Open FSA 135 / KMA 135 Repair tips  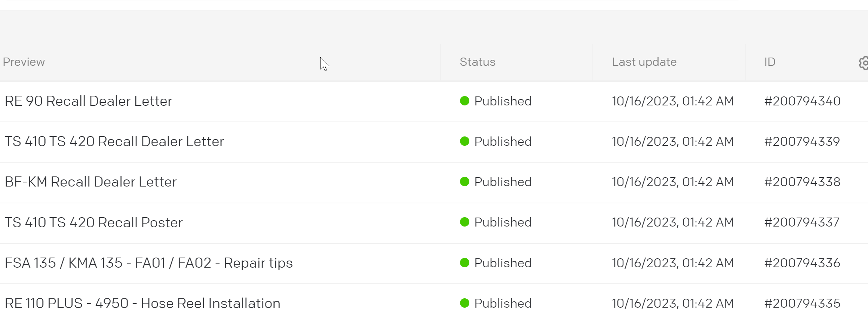click(148, 263)
